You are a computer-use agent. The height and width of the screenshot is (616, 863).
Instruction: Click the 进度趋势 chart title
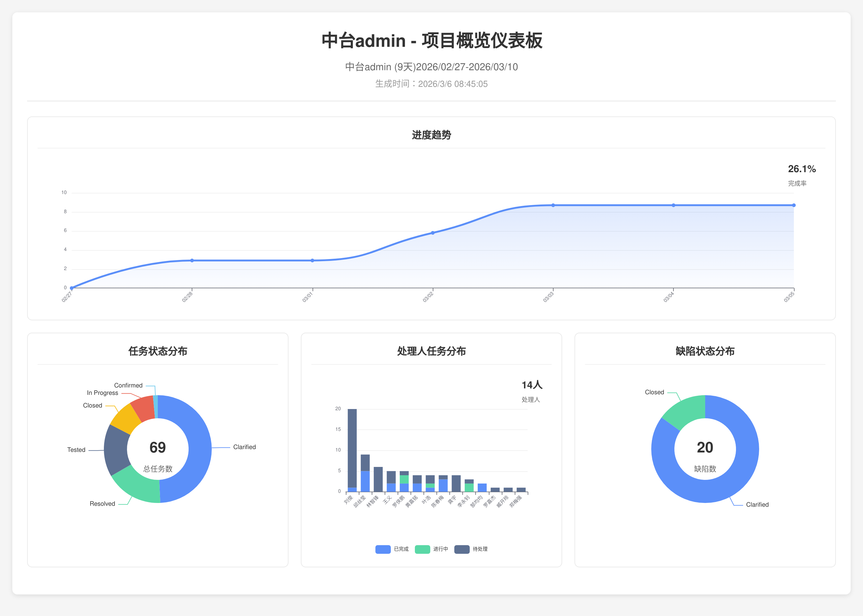coord(431,135)
